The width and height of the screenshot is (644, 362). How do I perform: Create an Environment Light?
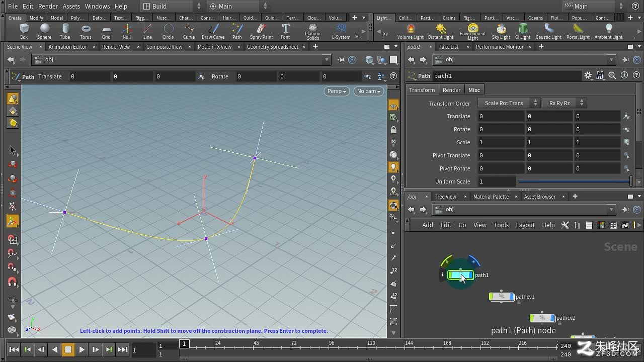coord(473,32)
